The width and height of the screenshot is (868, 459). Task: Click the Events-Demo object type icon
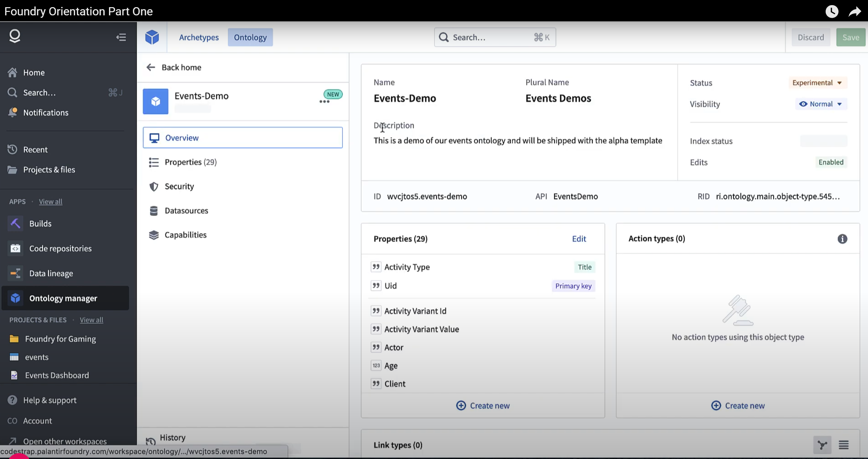[155, 101]
